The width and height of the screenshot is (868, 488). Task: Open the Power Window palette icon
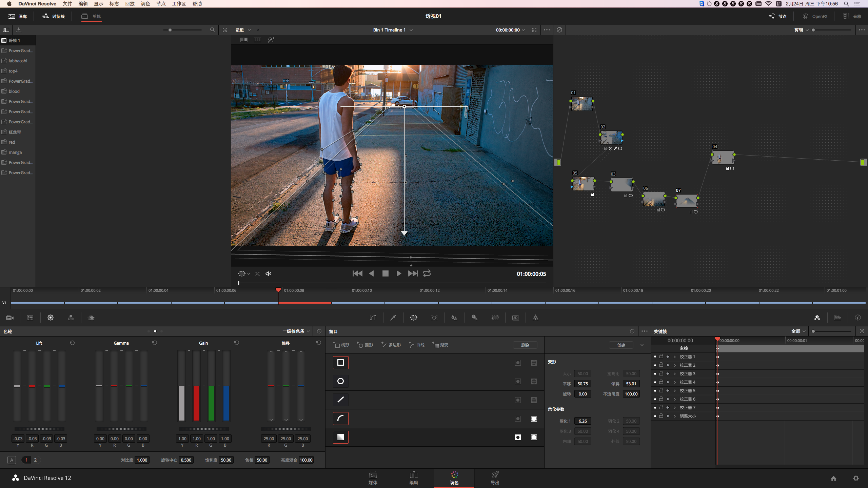(x=414, y=318)
